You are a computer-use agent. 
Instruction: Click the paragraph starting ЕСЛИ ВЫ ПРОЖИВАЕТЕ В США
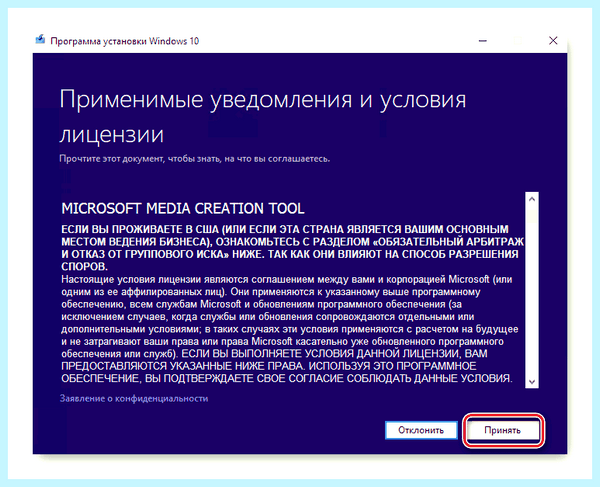pyautogui.click(x=292, y=248)
